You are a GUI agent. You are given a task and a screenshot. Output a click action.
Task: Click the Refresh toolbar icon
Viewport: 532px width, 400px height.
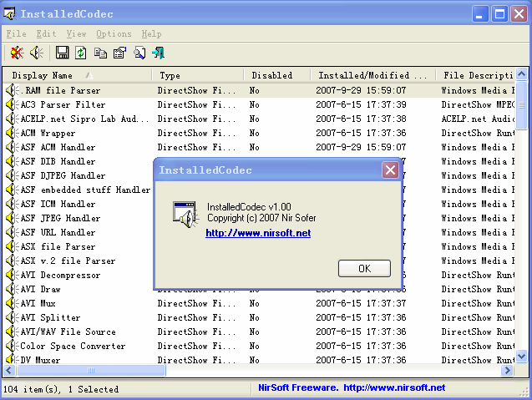pyautogui.click(x=81, y=53)
